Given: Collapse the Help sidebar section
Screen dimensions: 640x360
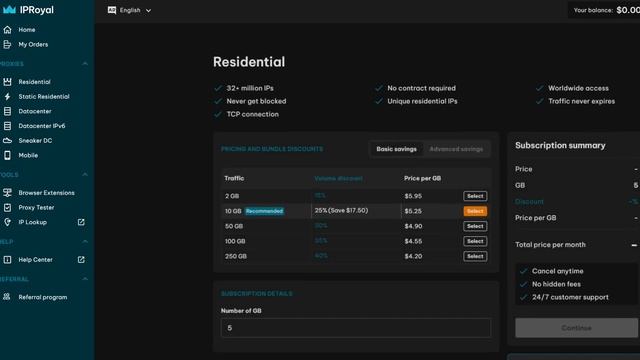Looking at the screenshot, I should [85, 242].
